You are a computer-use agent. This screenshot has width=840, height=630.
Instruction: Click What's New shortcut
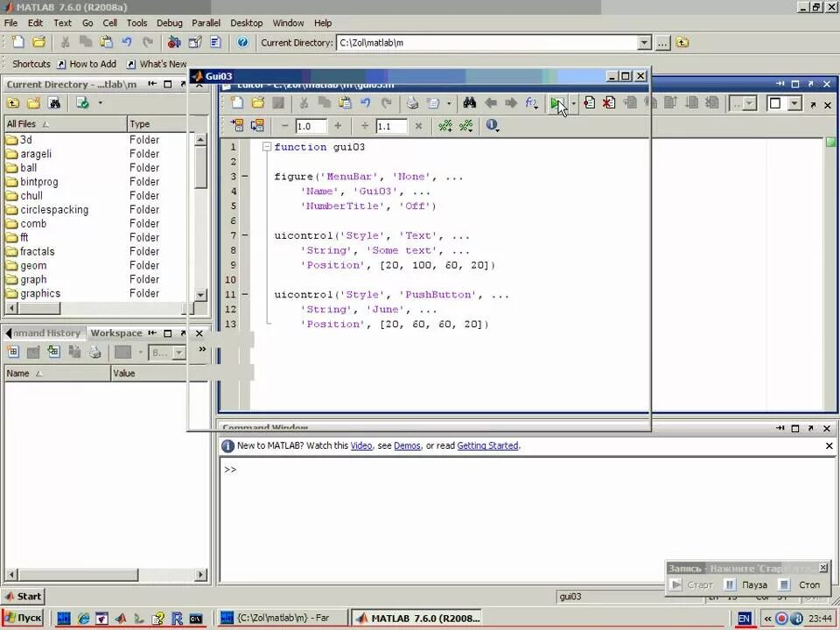157,64
